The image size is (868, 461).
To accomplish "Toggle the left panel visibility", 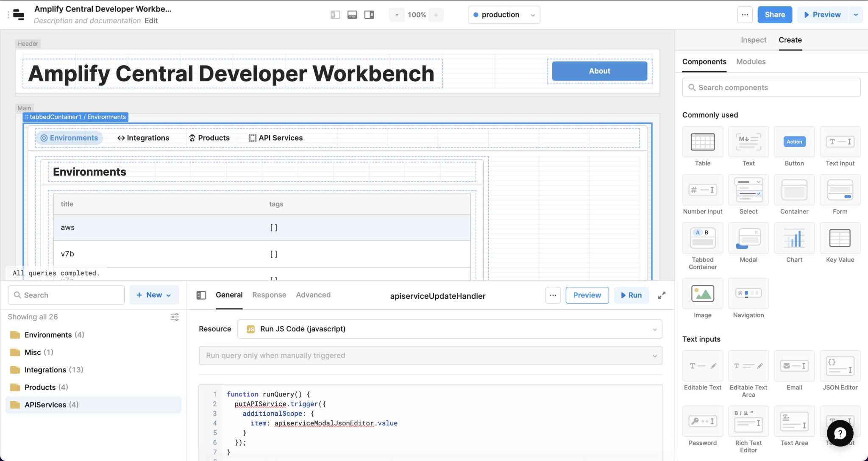I will [335, 14].
